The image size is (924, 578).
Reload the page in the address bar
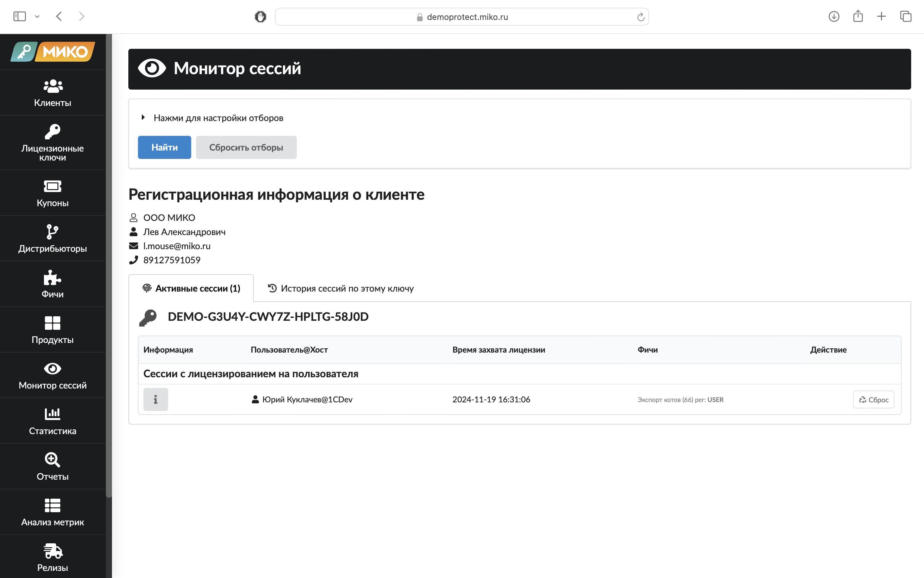tap(641, 17)
